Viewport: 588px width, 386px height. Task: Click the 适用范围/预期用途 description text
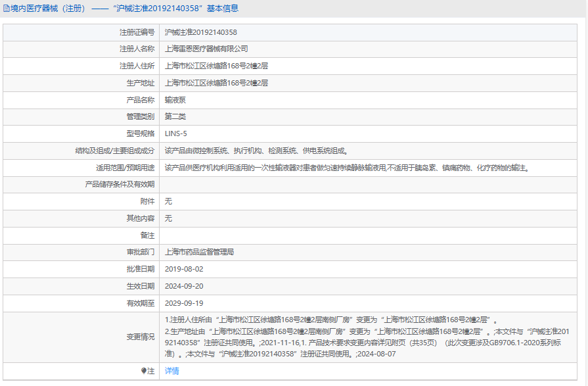(x=346, y=168)
